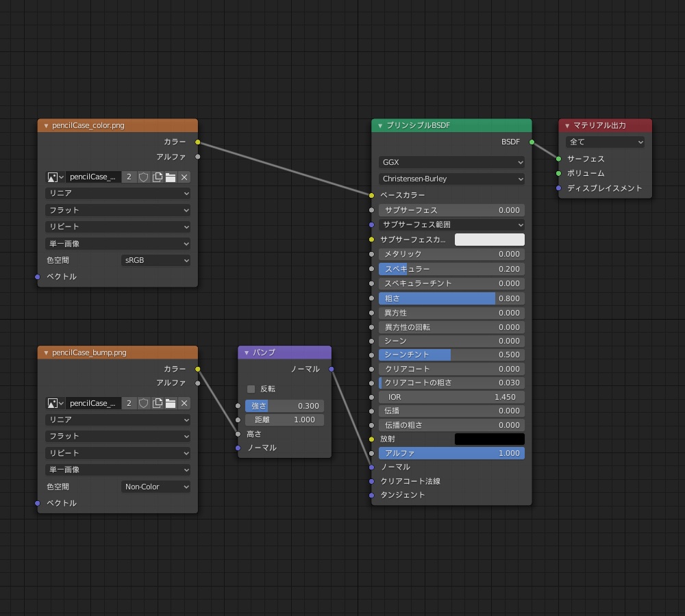Collapse the pencilCase_bump.png node
Screen dimensions: 685x616
tap(46, 352)
